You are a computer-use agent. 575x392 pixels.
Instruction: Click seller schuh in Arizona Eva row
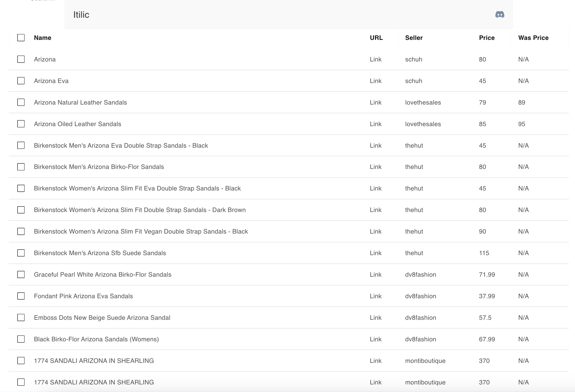(x=414, y=81)
